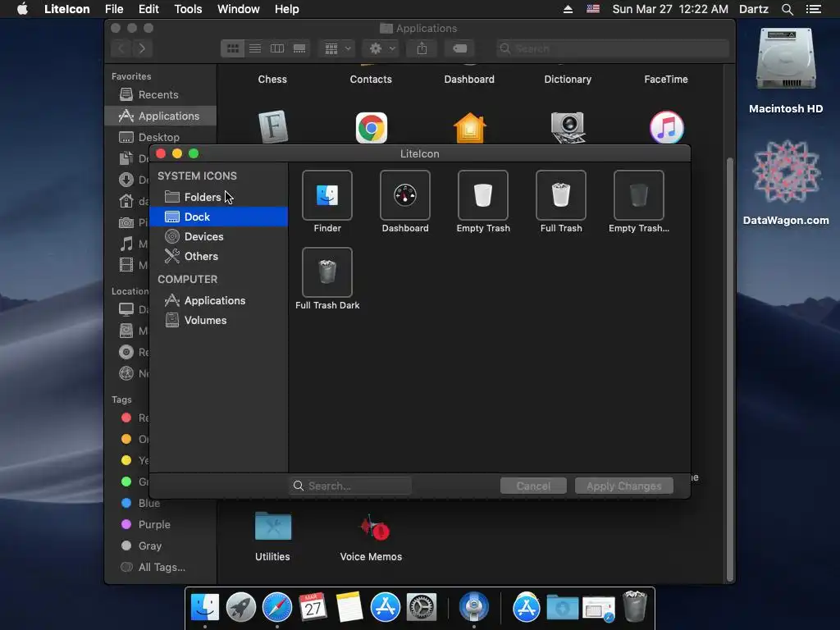The image size is (840, 630).
Task: Select Macintosh HD on the desktop
Action: [x=786, y=71]
